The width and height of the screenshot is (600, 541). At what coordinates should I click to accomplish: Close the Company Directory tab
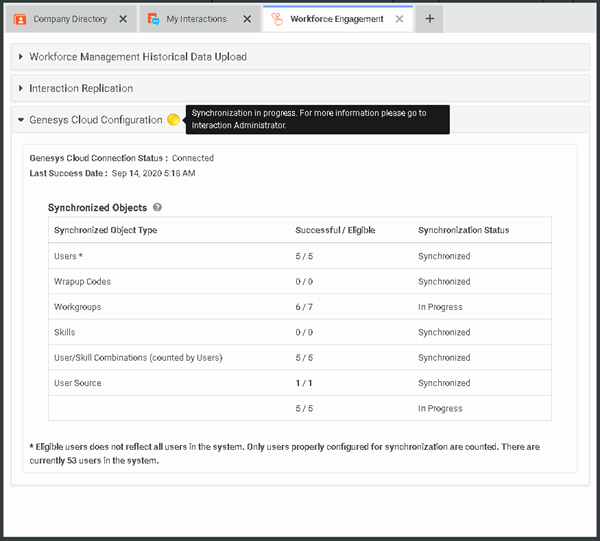point(123,19)
